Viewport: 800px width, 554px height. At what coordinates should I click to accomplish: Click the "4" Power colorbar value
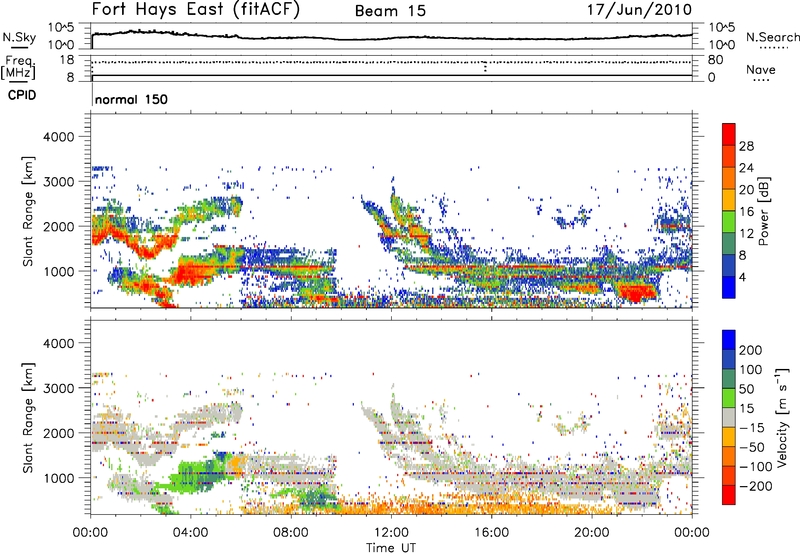click(x=742, y=278)
